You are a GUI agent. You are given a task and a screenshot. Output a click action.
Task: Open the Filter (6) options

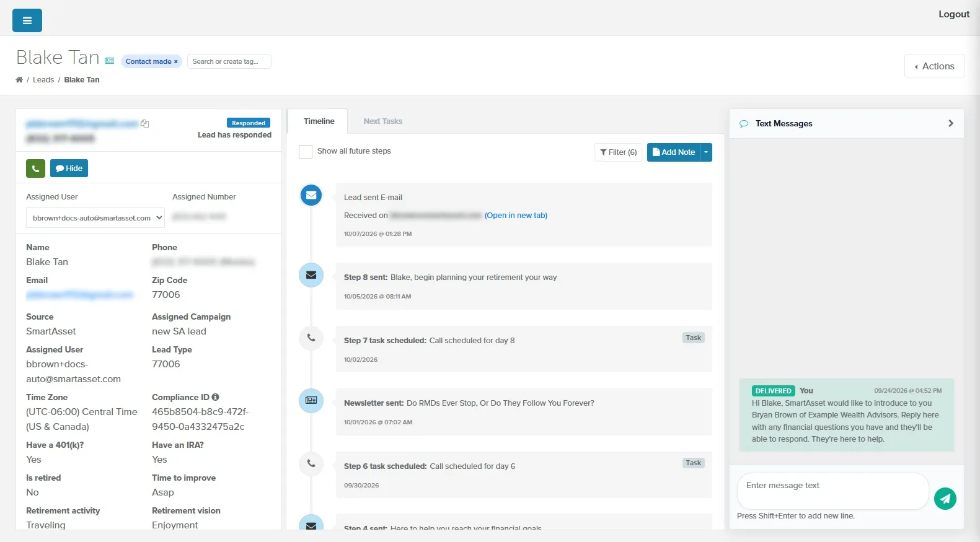coord(618,152)
